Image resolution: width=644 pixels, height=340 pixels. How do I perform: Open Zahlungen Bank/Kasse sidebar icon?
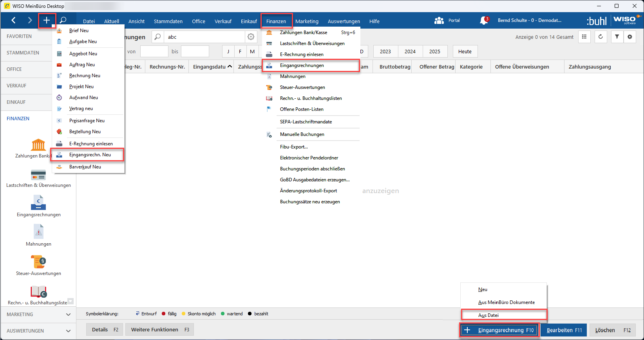tap(38, 145)
